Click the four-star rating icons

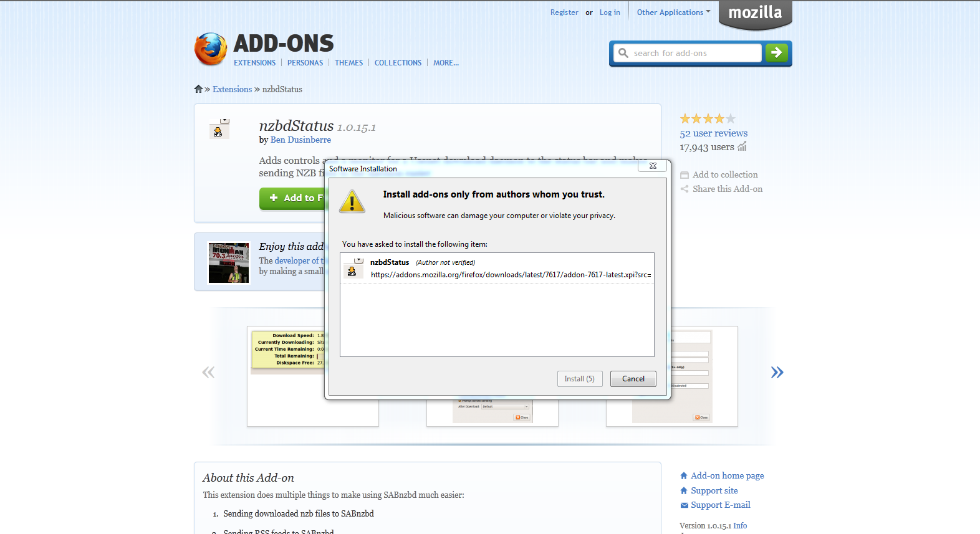pos(708,118)
